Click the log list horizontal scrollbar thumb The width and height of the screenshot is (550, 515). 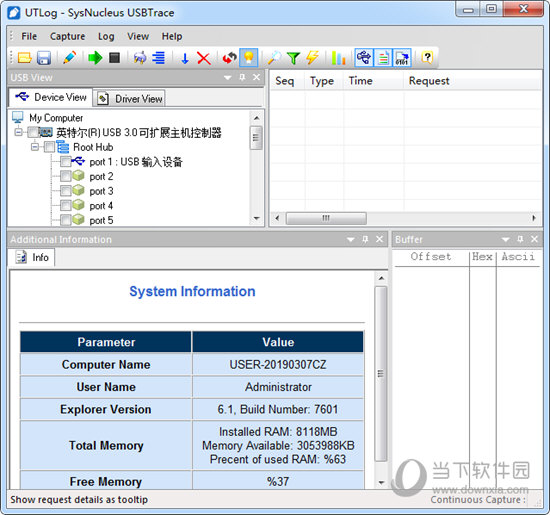pos(326,218)
